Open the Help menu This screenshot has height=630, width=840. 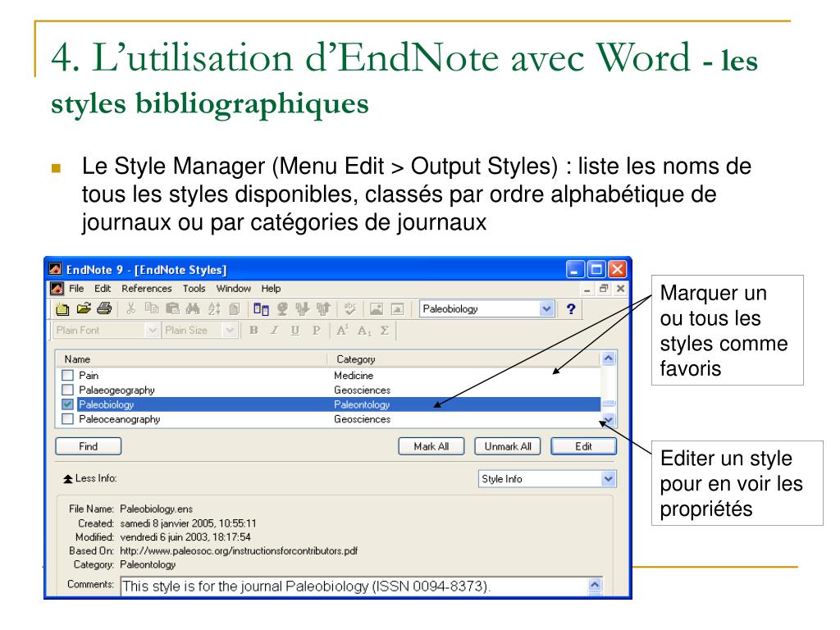tap(271, 288)
